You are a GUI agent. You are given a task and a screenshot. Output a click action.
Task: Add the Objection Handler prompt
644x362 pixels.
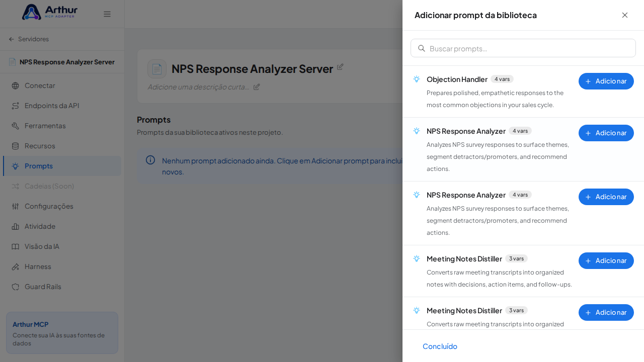[x=606, y=81]
